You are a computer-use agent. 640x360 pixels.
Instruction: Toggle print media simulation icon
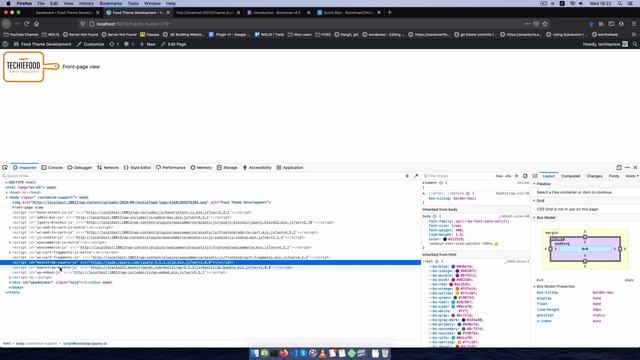525,176
